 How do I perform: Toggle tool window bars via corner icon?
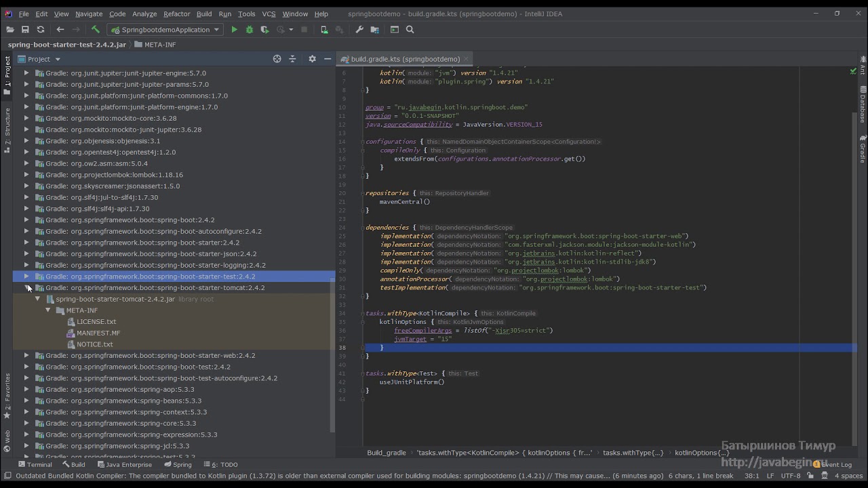click(x=6, y=476)
